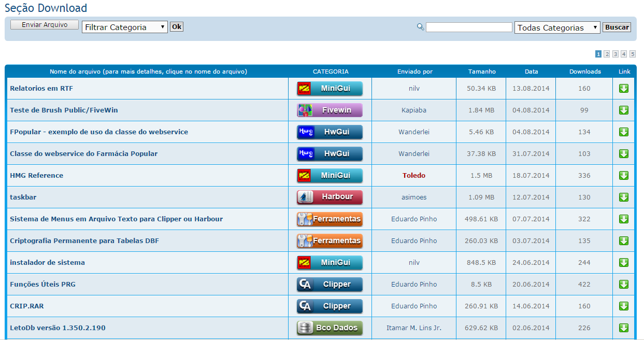
Task: Open the Filtrar Categoria dropdown
Action: point(124,27)
